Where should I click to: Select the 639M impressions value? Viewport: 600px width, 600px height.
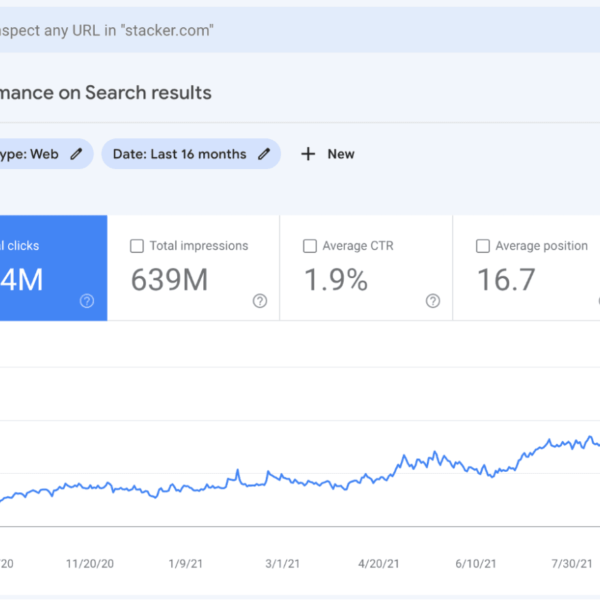[x=169, y=281]
